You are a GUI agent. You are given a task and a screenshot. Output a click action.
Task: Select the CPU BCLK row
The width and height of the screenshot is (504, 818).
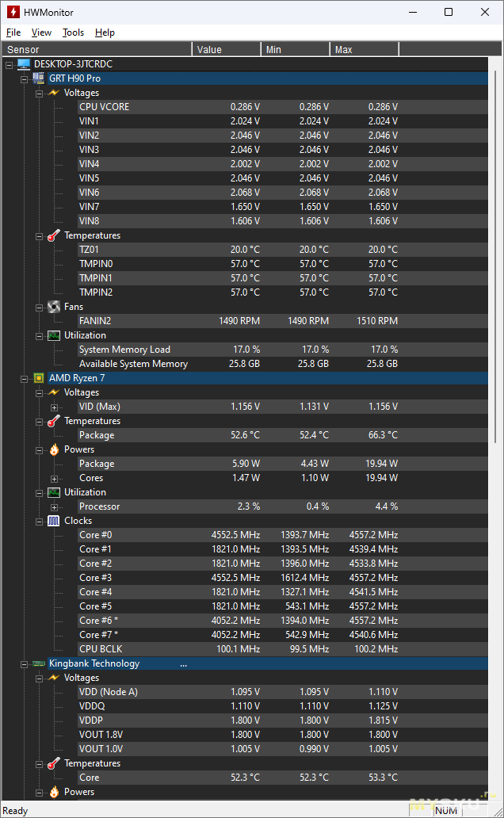pyautogui.click(x=282, y=649)
